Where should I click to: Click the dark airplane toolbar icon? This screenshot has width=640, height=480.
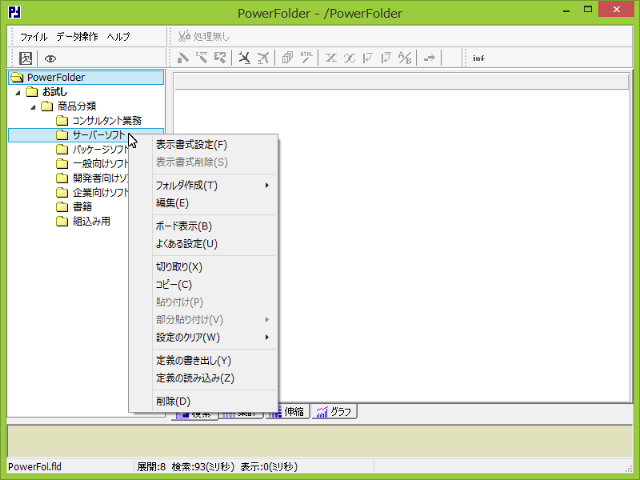tap(244, 58)
